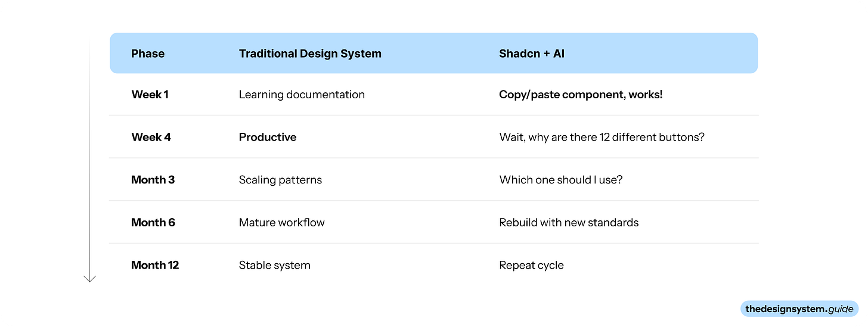Click 'Rebuild with new standards' cell

[569, 223]
